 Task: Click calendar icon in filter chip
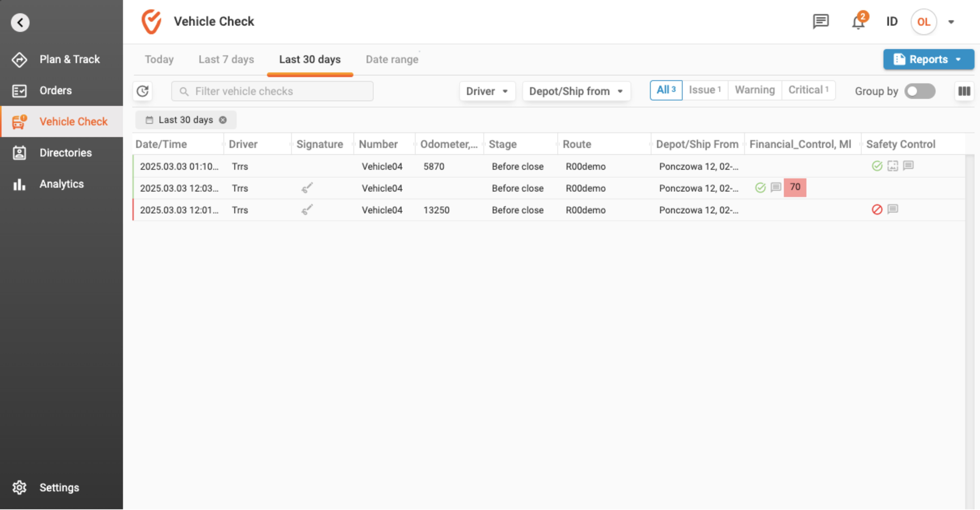coord(149,120)
